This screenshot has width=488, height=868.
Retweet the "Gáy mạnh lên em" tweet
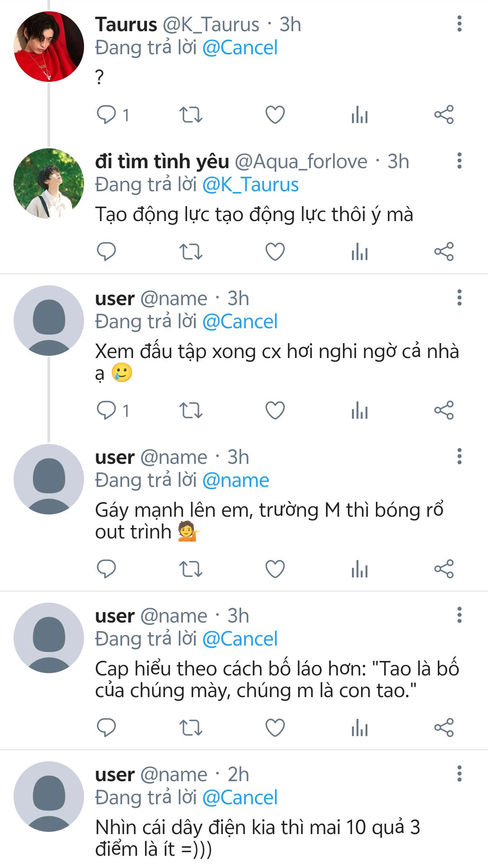pyautogui.click(x=191, y=569)
